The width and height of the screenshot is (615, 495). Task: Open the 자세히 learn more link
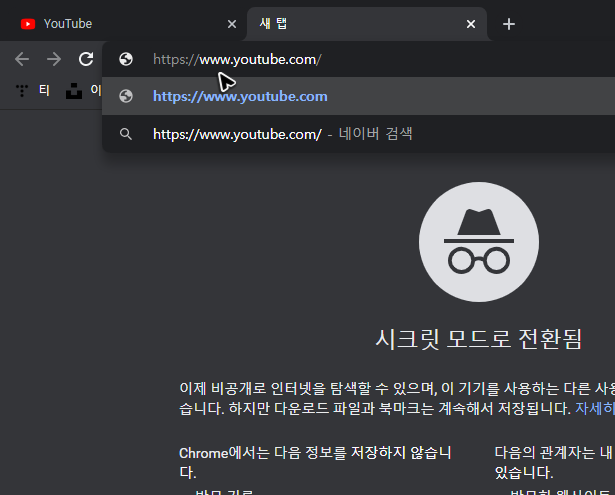click(x=595, y=409)
